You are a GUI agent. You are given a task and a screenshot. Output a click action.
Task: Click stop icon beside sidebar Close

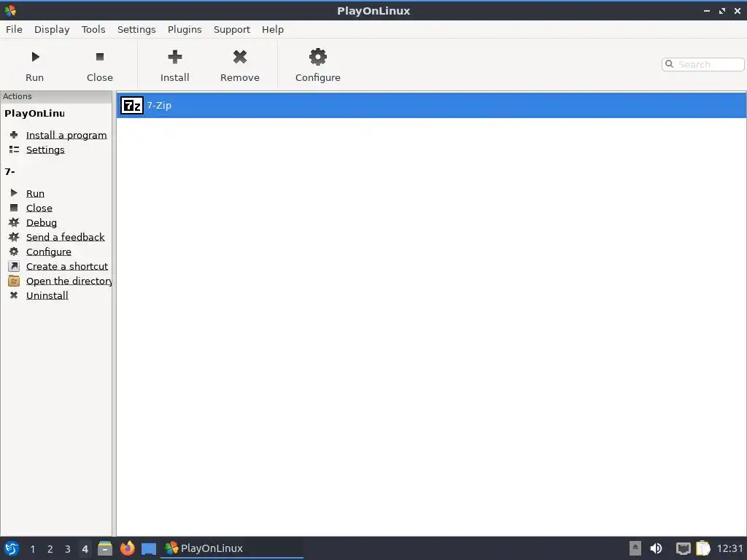(x=14, y=208)
